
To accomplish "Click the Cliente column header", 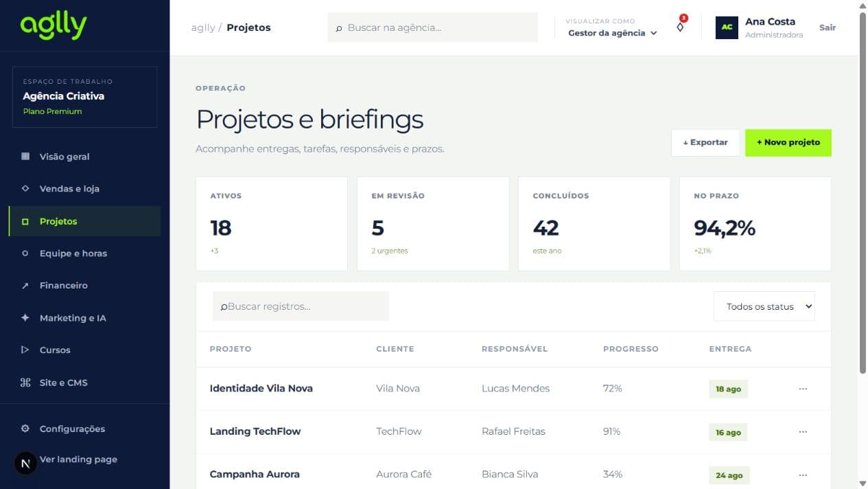I will pyautogui.click(x=395, y=349).
